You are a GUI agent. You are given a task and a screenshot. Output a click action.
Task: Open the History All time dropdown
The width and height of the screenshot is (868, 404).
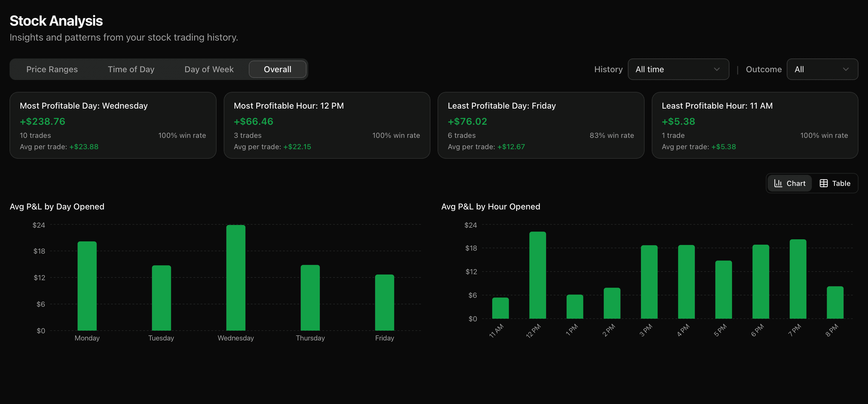pos(678,69)
